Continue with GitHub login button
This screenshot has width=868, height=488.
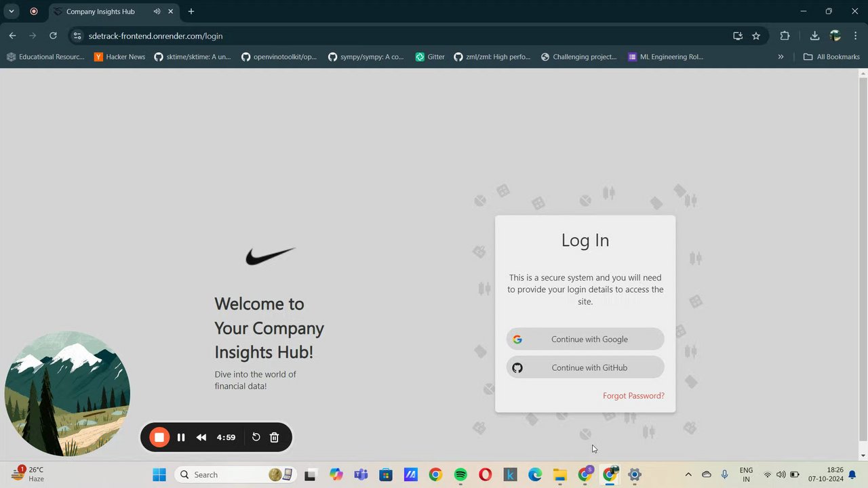coord(585,367)
